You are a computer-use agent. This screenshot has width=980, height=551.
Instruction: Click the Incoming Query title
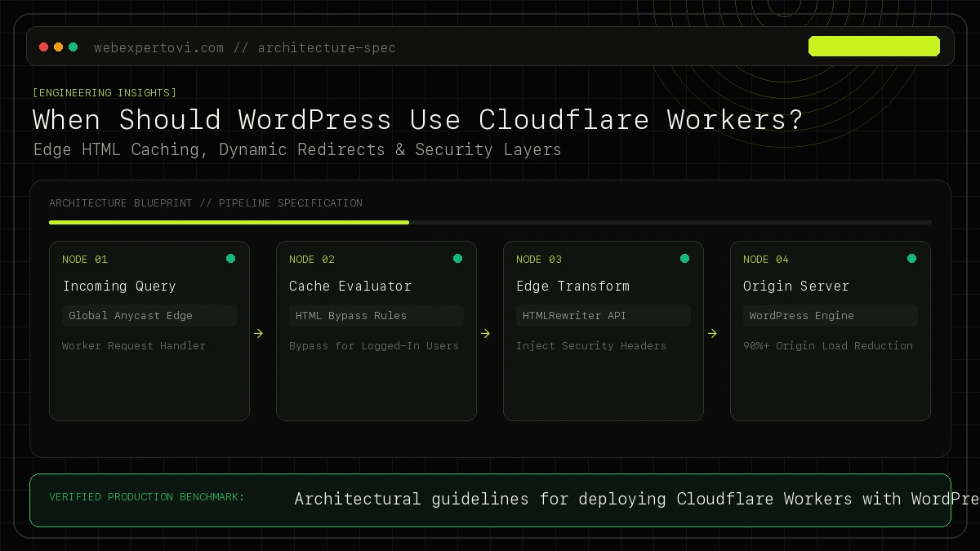click(119, 286)
